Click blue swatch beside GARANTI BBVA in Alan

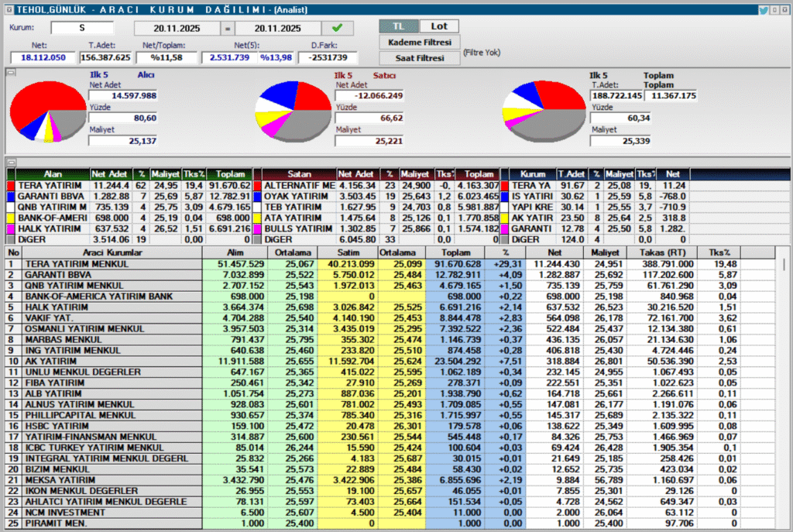click(10, 196)
